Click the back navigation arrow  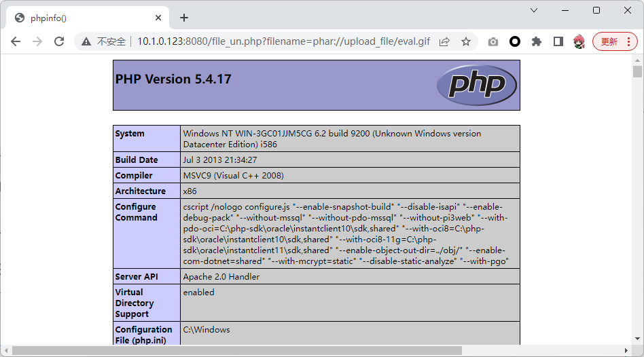click(x=16, y=41)
